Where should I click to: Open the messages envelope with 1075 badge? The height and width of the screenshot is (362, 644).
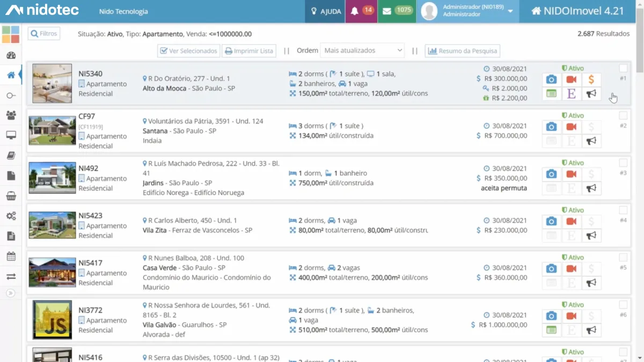pos(397,11)
